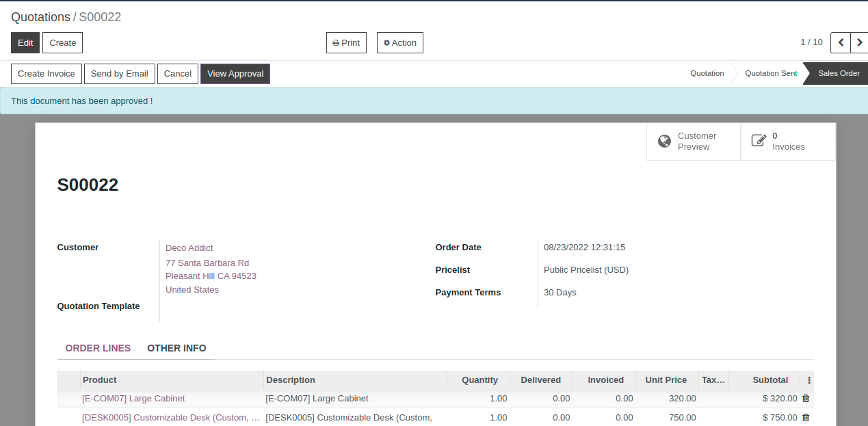Cancel the sales order
Image resolution: width=868 pixels, height=426 pixels.
[177, 74]
